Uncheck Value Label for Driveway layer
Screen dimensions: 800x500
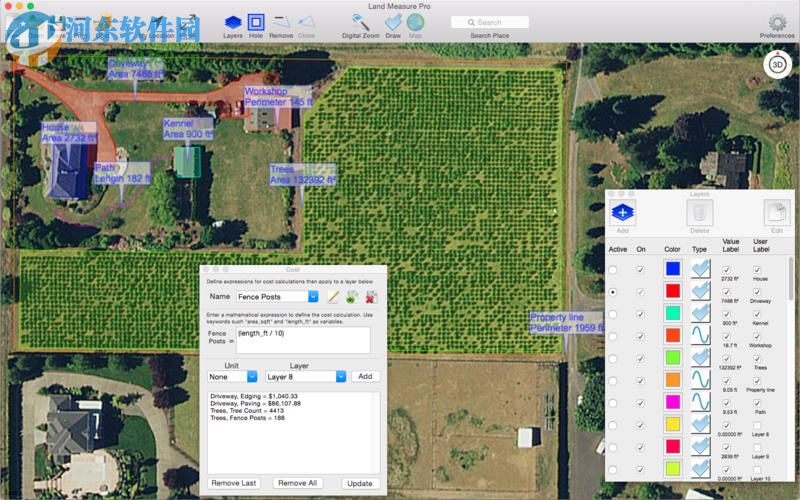(x=727, y=292)
